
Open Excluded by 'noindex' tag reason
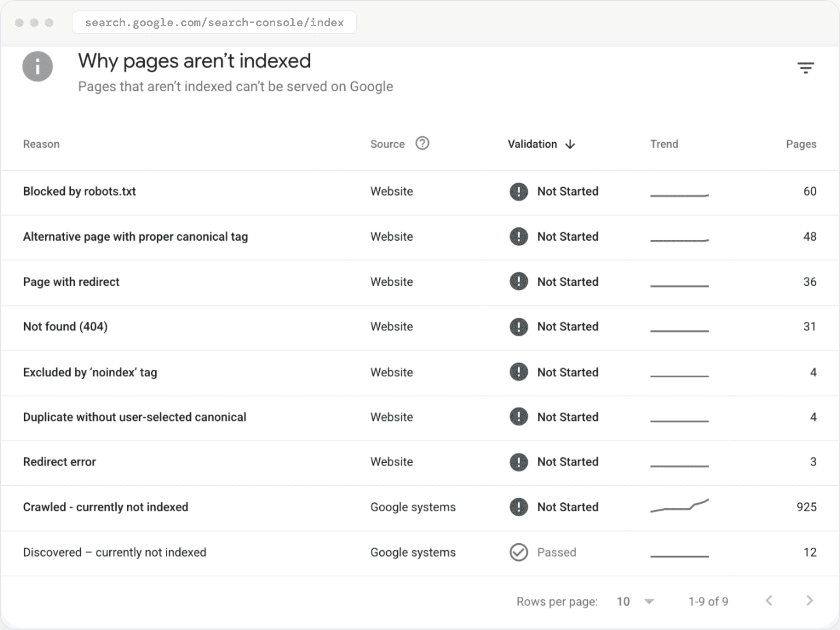tap(90, 372)
